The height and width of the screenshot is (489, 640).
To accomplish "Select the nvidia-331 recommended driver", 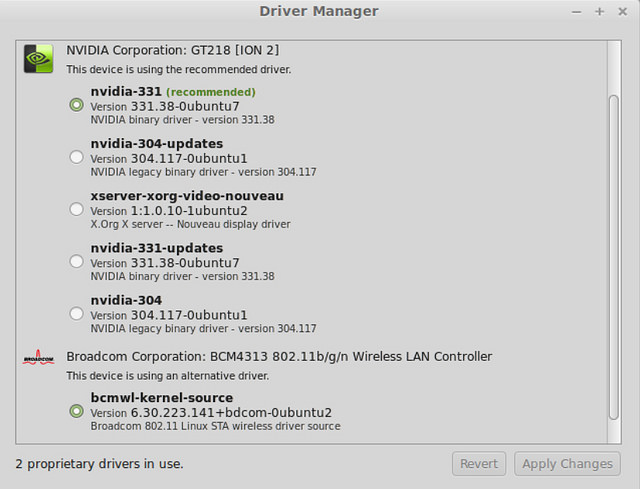I will pos(77,105).
